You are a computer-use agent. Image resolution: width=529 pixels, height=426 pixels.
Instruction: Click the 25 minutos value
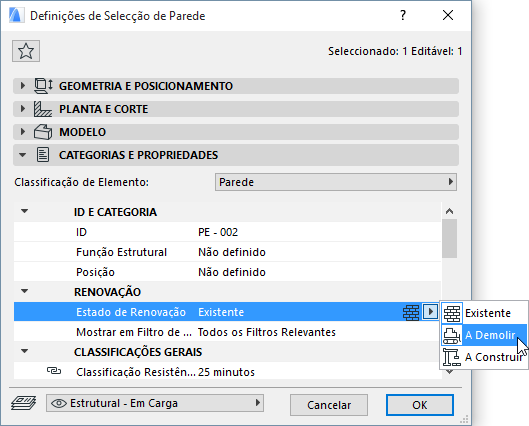(x=226, y=372)
